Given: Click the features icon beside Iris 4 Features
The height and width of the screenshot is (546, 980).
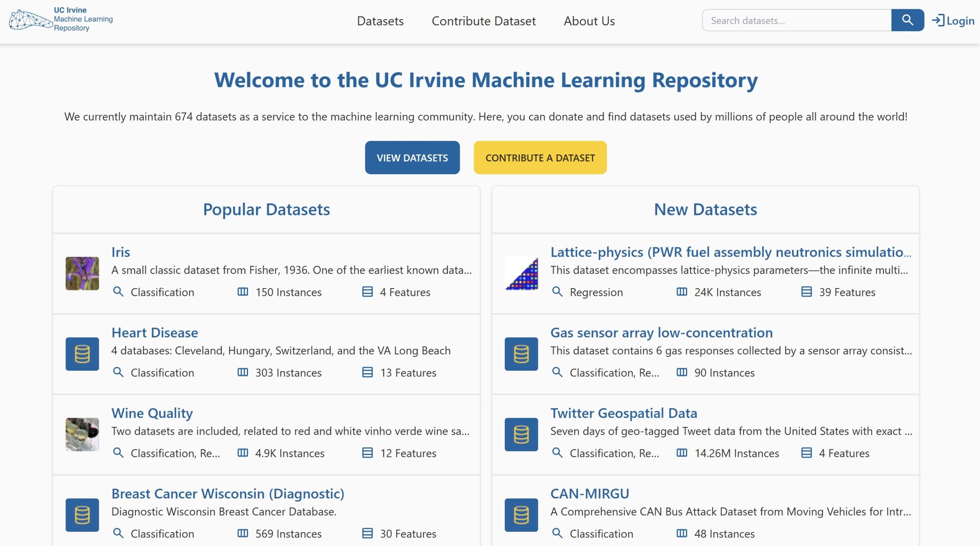Looking at the screenshot, I should (x=367, y=292).
